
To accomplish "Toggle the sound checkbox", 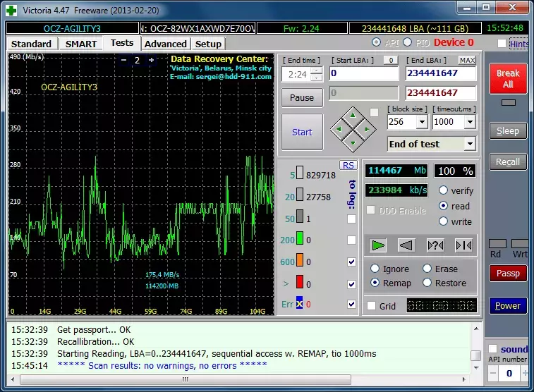I will (493, 349).
